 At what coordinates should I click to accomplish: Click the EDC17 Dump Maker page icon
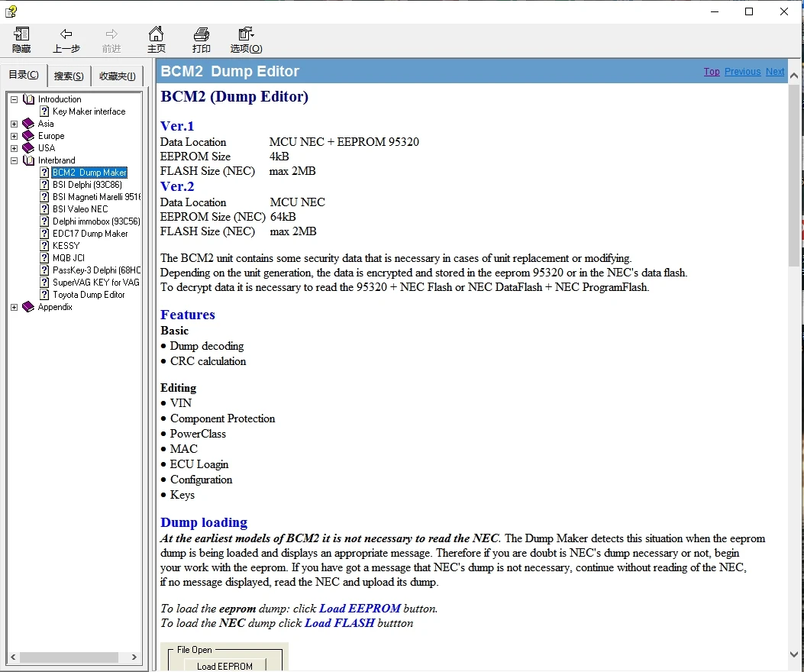(44, 234)
